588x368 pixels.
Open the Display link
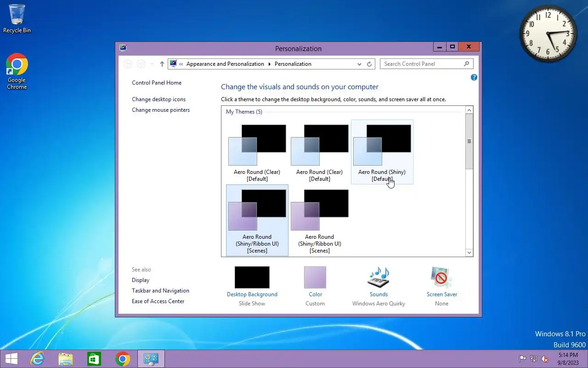[141, 280]
